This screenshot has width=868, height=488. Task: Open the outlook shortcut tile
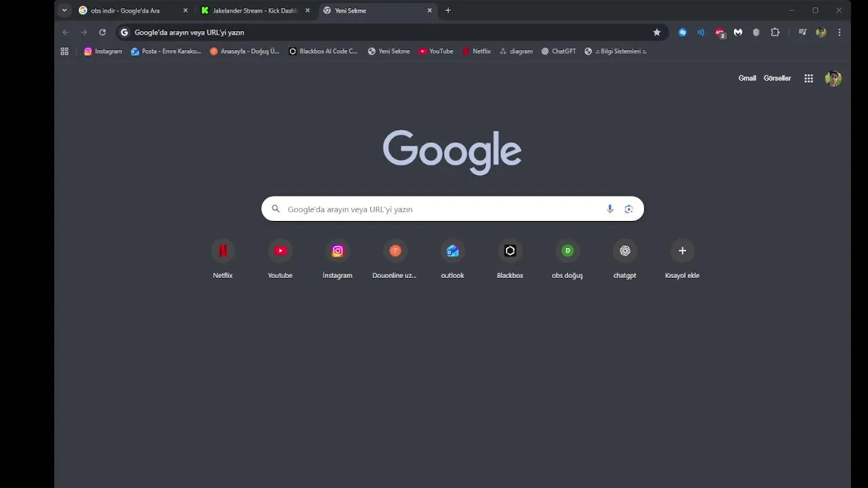tap(452, 258)
